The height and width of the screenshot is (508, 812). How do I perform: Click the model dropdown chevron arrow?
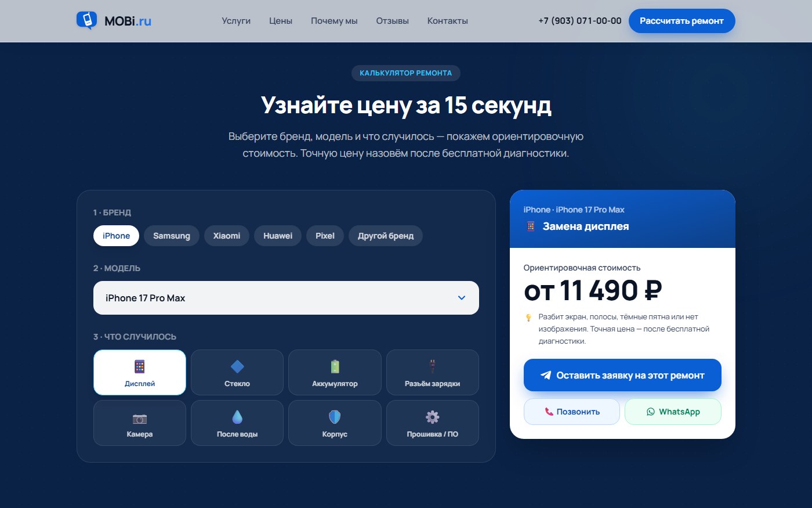[x=462, y=298]
